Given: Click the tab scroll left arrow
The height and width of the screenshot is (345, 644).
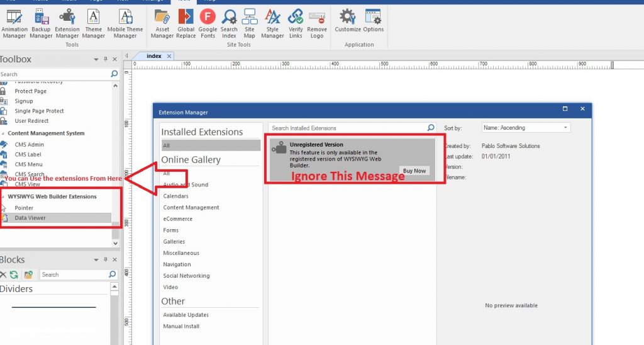Looking at the screenshot, I should tap(126, 56).
